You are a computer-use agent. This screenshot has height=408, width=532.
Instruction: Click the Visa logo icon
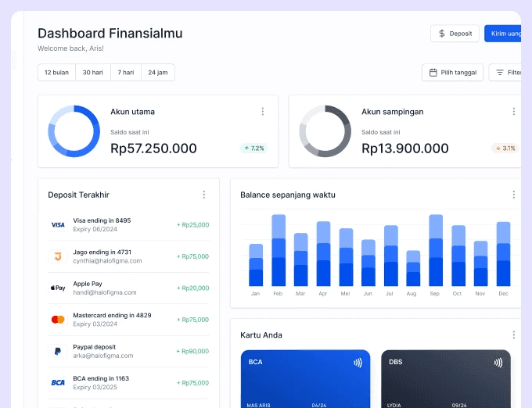tap(58, 224)
